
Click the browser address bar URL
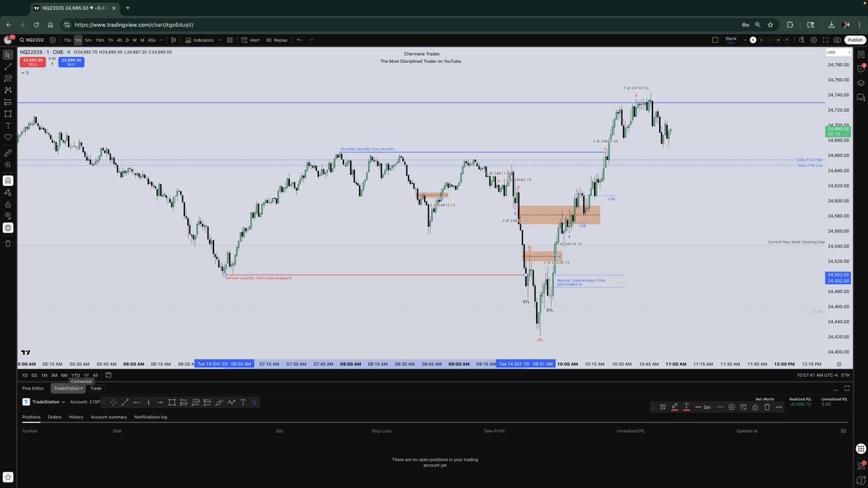click(134, 24)
